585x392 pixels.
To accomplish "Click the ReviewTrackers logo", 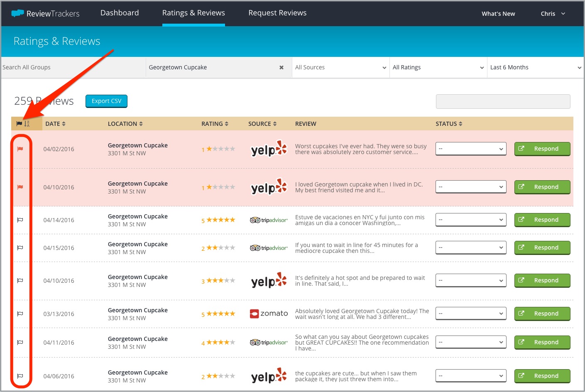I will [x=45, y=13].
